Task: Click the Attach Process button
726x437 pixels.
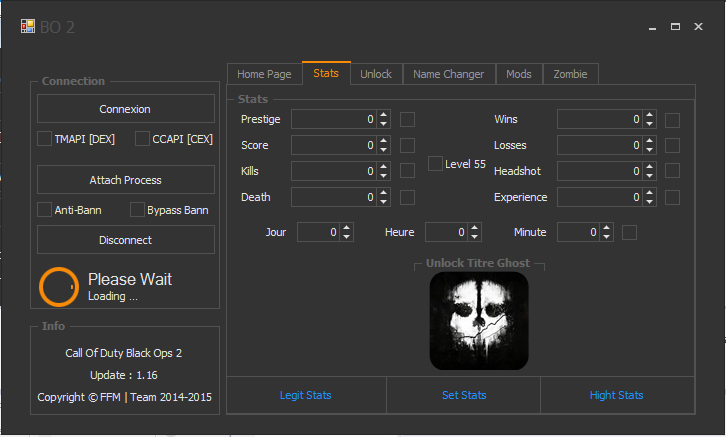Action: tap(125, 180)
